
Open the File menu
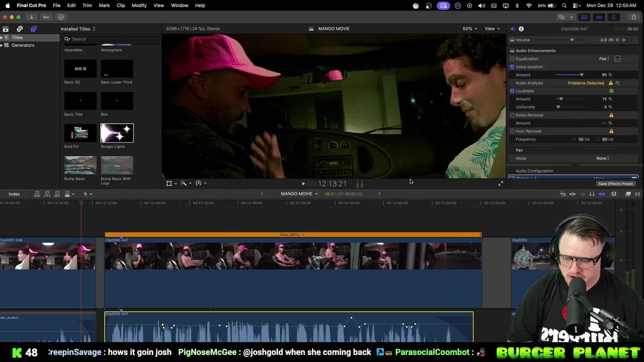(57, 6)
